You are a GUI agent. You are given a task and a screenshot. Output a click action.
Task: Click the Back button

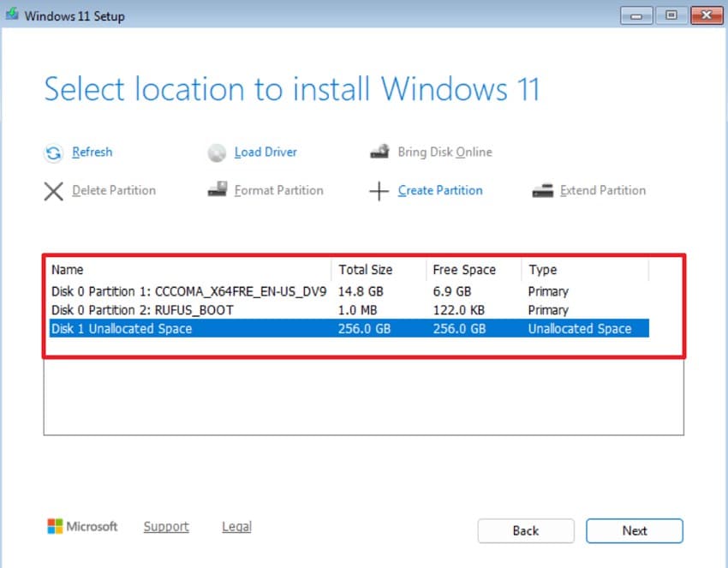526,530
